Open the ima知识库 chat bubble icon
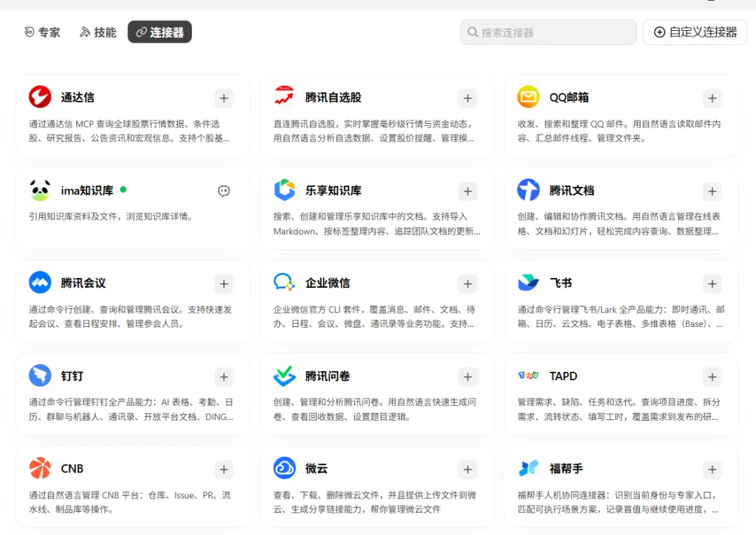 pos(224,191)
